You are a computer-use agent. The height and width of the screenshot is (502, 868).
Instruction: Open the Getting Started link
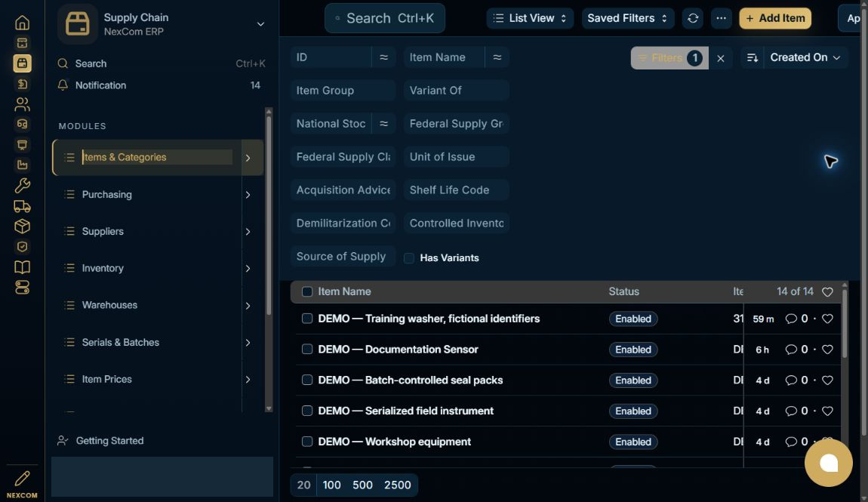point(109,441)
